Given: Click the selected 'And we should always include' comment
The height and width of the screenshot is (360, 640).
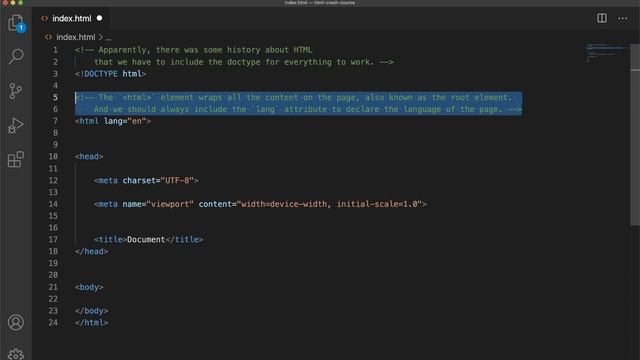Looking at the screenshot, I should pos(308,109).
